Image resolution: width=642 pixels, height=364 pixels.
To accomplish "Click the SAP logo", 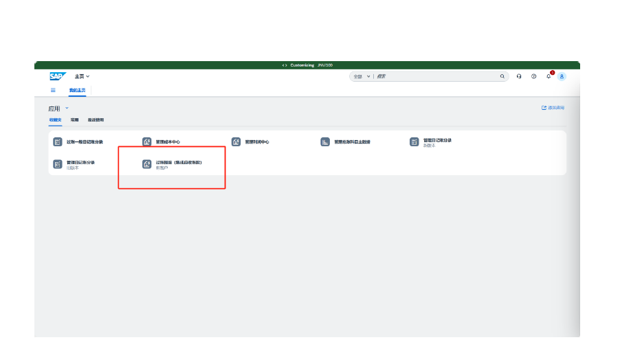I will pyautogui.click(x=56, y=76).
